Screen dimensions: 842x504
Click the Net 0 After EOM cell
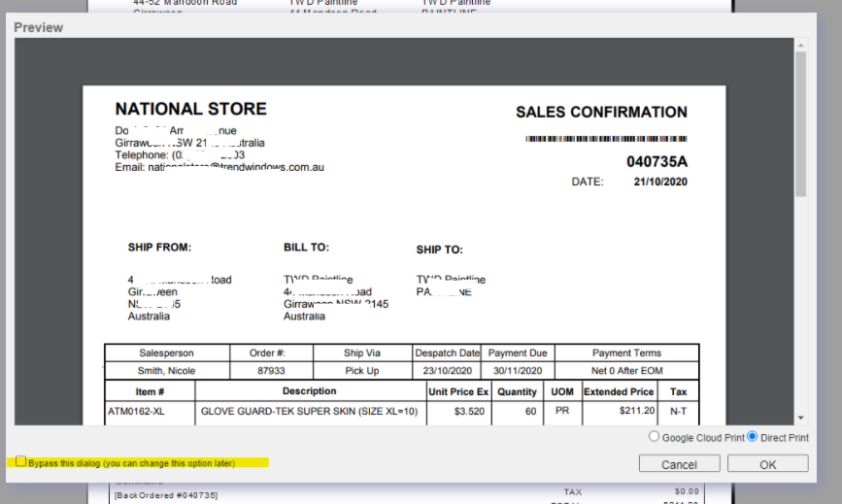[x=626, y=371]
